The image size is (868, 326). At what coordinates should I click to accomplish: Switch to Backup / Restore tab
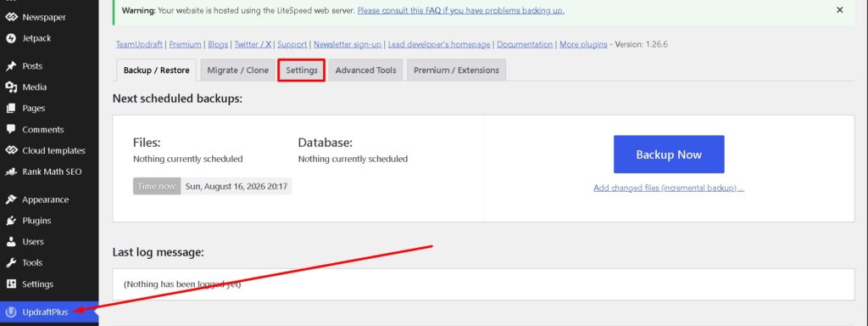(156, 70)
